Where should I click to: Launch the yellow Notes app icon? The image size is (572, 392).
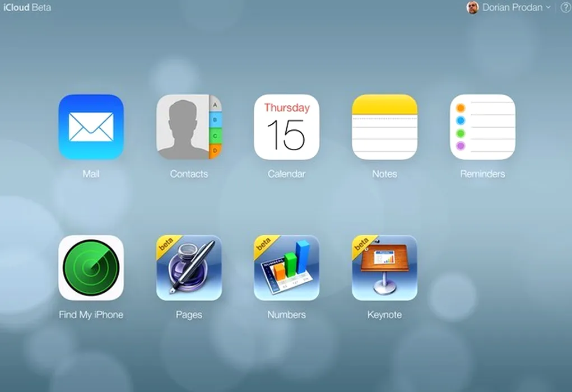point(384,127)
